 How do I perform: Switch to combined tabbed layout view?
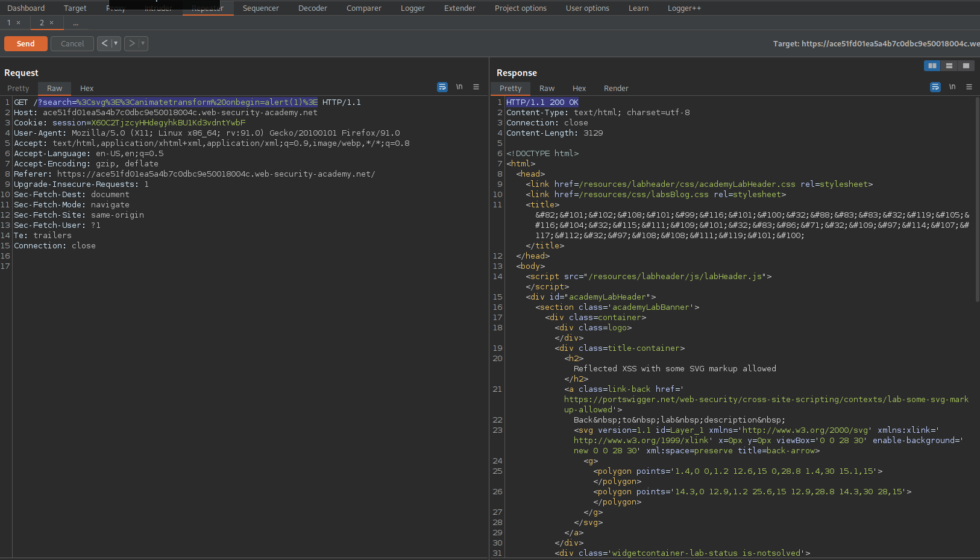(966, 66)
